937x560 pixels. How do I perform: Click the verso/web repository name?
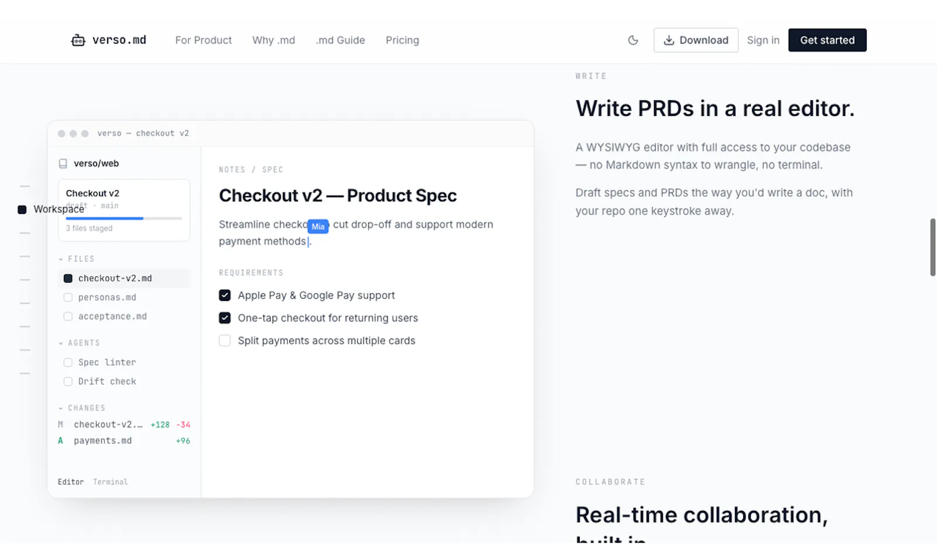pos(96,164)
